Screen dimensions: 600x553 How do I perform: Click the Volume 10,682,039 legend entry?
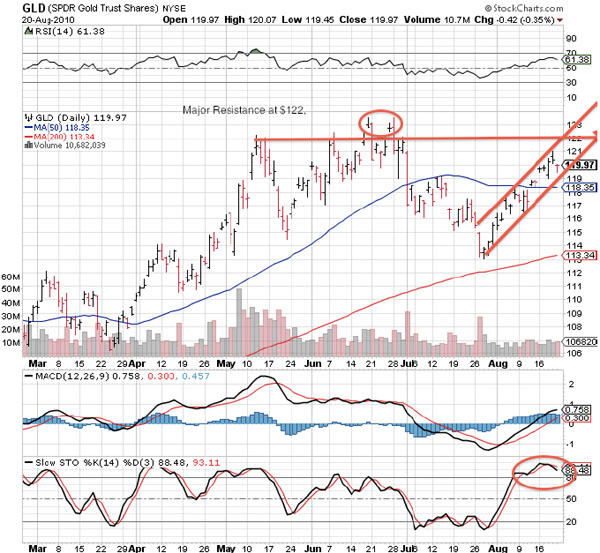coord(69,145)
